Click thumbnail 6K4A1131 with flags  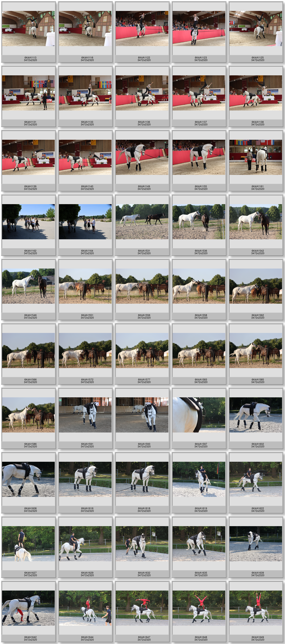[x=28, y=93]
